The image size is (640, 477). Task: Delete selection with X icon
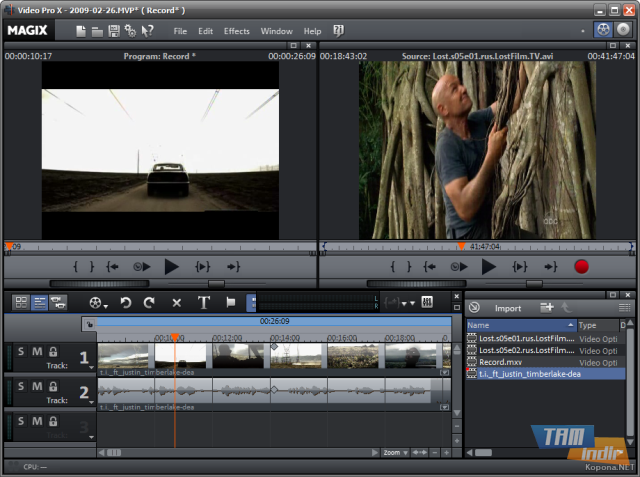[x=176, y=303]
